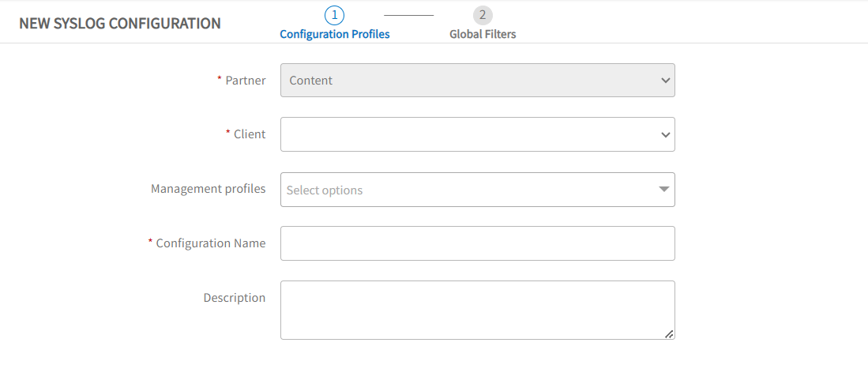Click the Client field label
The width and height of the screenshot is (868, 384).
pos(250,134)
